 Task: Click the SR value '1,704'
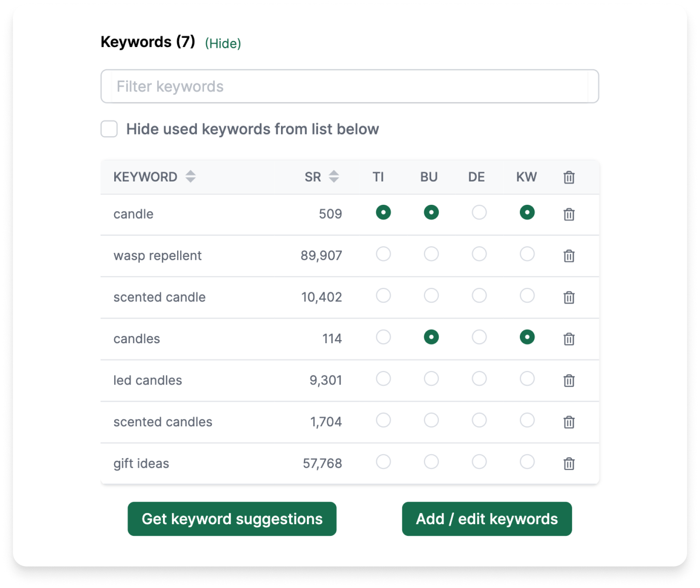click(x=326, y=422)
